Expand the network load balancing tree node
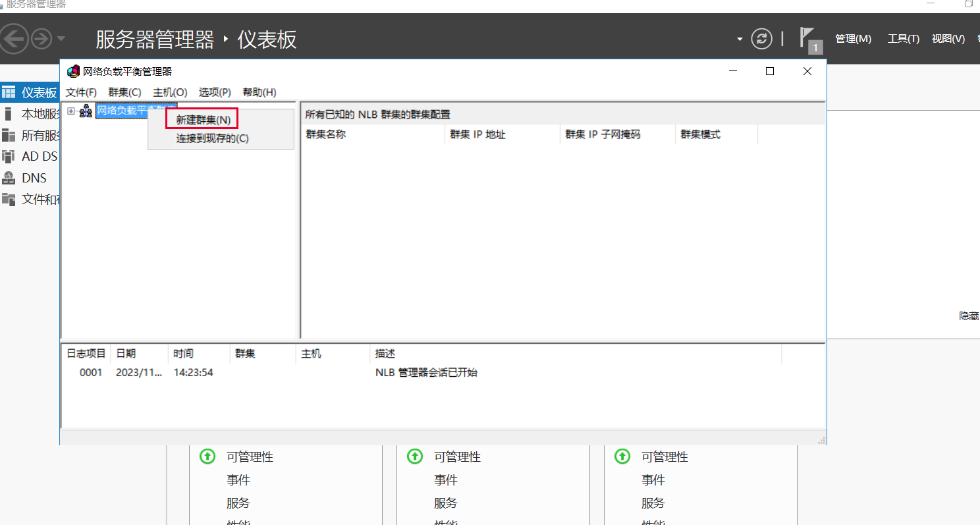The width and height of the screenshot is (980, 525). click(x=71, y=111)
